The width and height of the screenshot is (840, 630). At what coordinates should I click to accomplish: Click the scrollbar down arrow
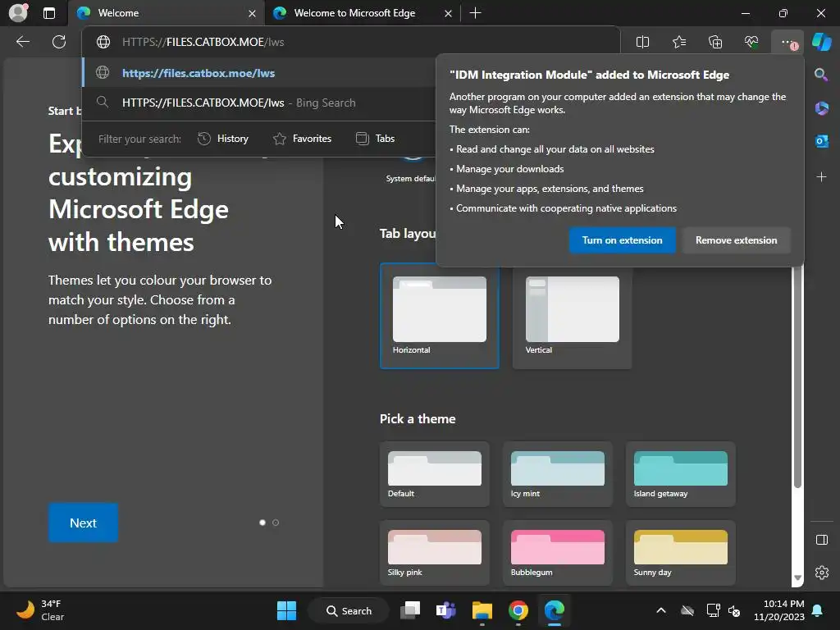(797, 577)
